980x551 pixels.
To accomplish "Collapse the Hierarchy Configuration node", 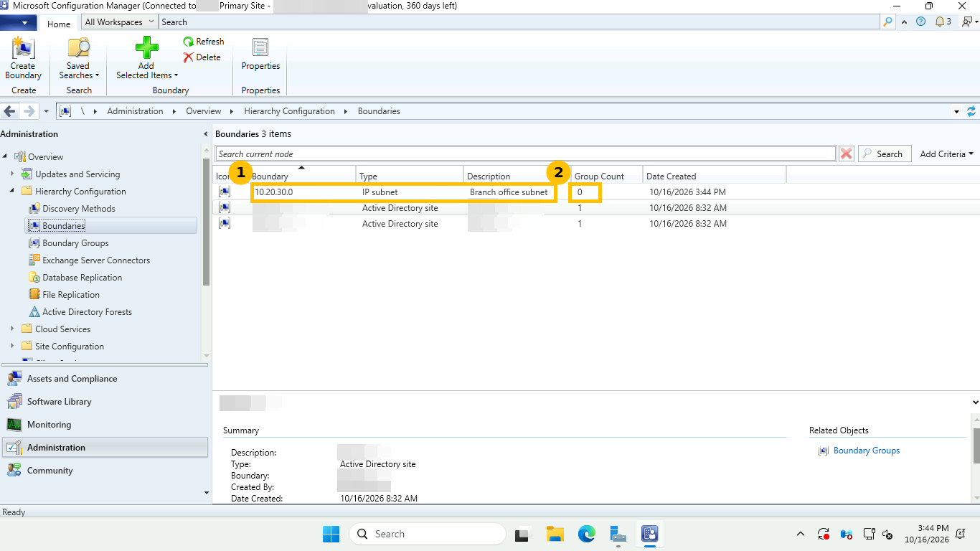I will point(12,191).
